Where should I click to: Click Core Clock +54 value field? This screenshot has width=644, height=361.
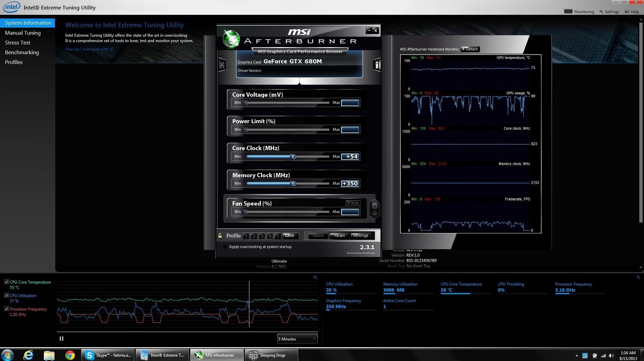pos(350,157)
